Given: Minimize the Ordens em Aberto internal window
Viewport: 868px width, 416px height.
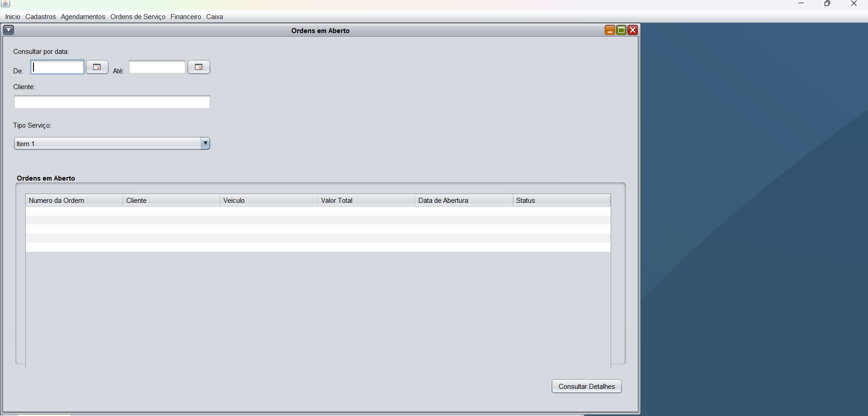Looking at the screenshot, I should tap(610, 30).
